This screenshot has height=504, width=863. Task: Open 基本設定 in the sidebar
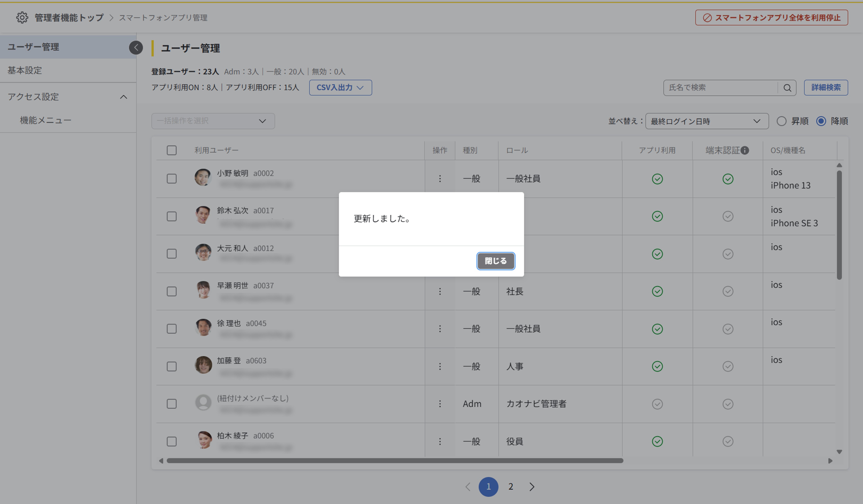[x=68, y=71]
